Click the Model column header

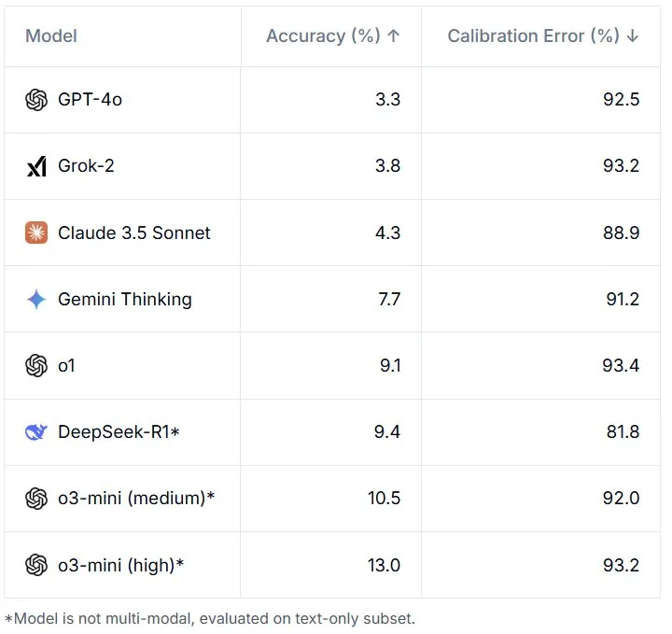click(x=51, y=36)
